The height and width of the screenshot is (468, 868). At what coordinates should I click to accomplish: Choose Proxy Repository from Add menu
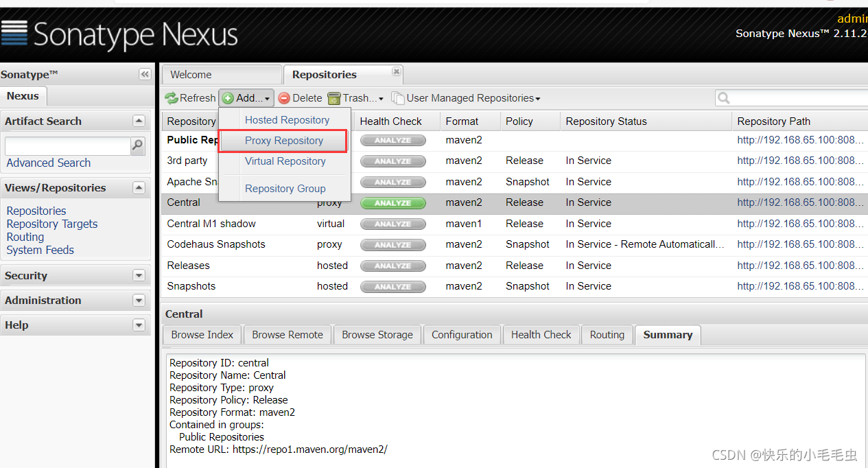283,140
